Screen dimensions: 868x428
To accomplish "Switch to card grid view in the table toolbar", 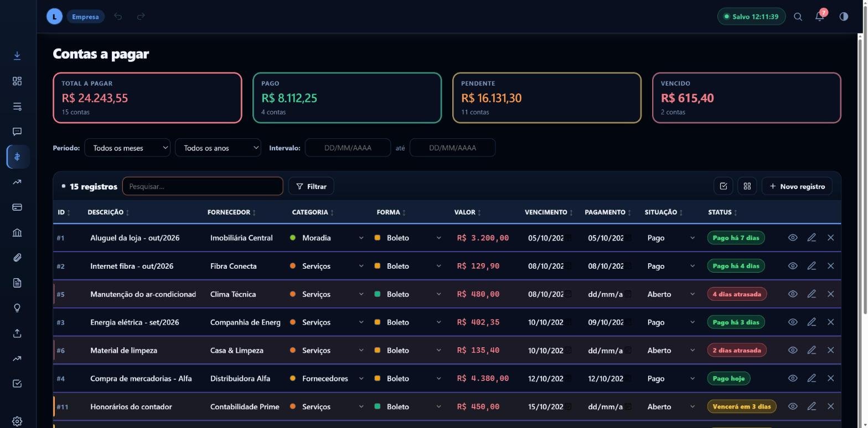I will coord(747,186).
